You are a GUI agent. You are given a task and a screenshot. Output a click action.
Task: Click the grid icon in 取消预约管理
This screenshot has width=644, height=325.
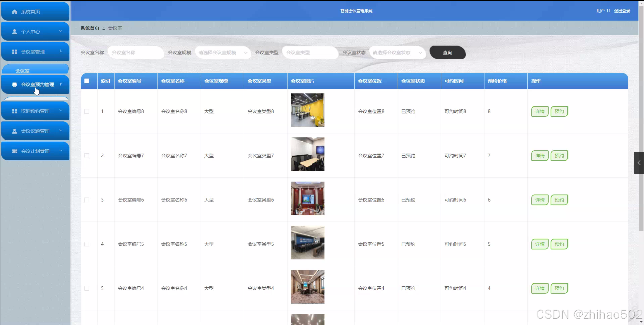point(14,111)
